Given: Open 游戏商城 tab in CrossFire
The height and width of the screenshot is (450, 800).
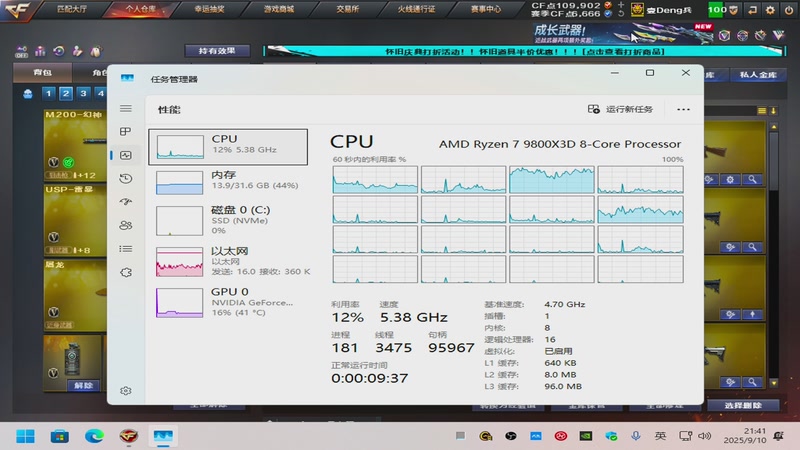Looking at the screenshot, I should [279, 9].
